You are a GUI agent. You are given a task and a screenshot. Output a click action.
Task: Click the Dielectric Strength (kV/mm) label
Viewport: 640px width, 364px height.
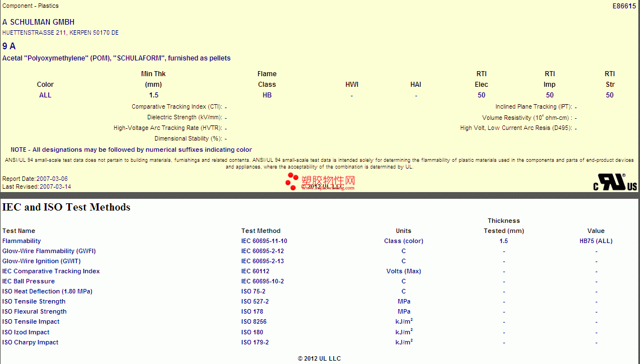click(x=184, y=117)
